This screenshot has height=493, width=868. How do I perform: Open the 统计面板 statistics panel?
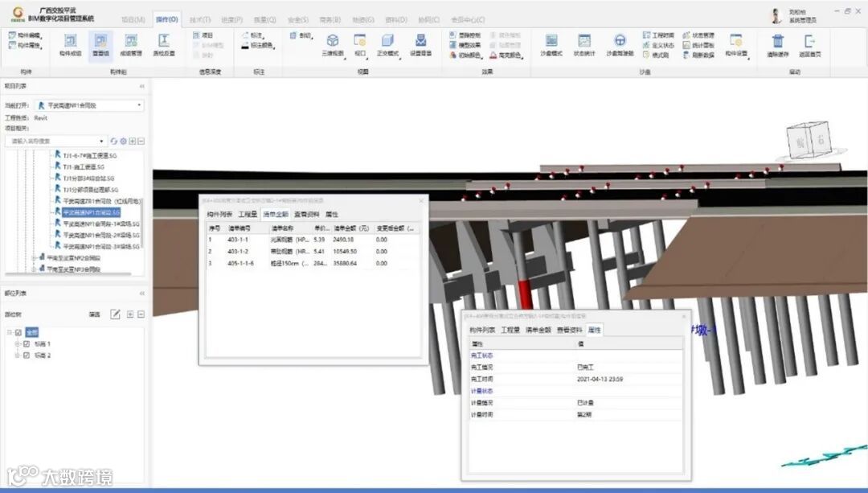[x=698, y=45]
